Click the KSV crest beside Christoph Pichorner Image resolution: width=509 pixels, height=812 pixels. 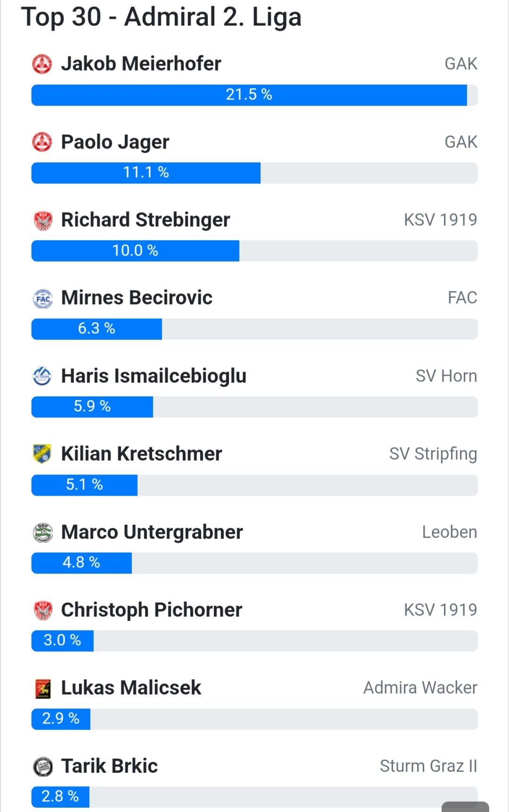click(x=42, y=610)
